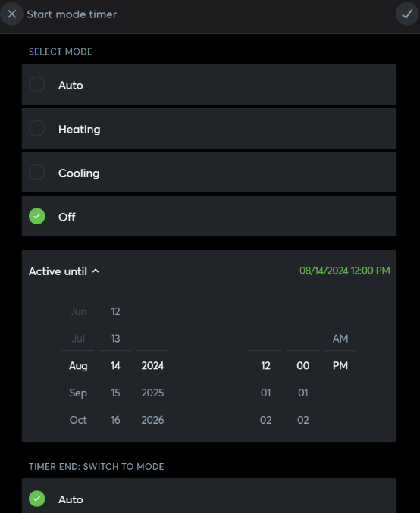Select year 2025 in the year wheel

[152, 393]
